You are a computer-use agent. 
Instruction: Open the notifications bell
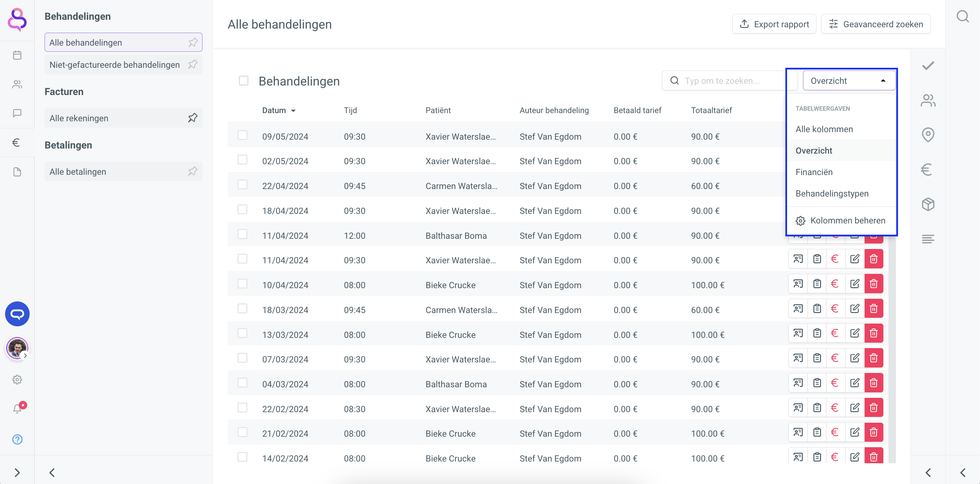click(17, 409)
